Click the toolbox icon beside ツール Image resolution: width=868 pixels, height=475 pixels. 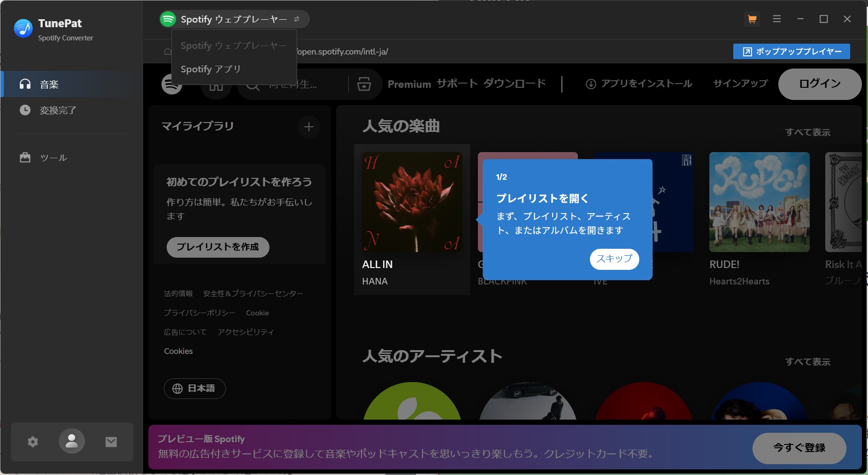tap(25, 158)
